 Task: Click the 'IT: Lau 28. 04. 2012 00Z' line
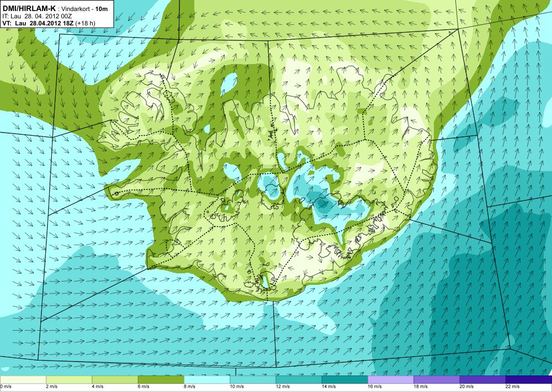pos(38,16)
